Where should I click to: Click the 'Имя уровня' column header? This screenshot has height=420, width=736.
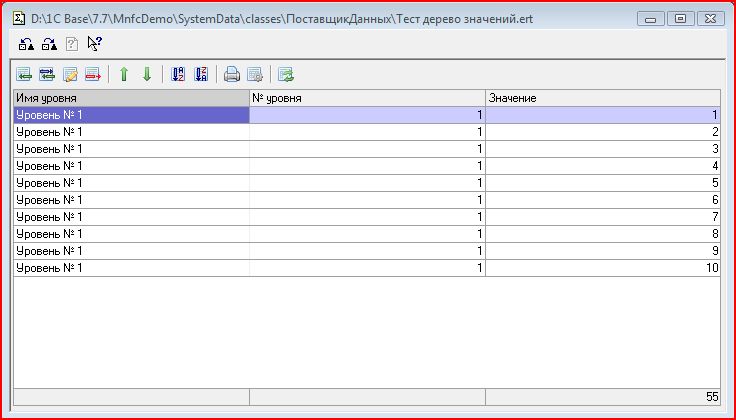(x=130, y=98)
